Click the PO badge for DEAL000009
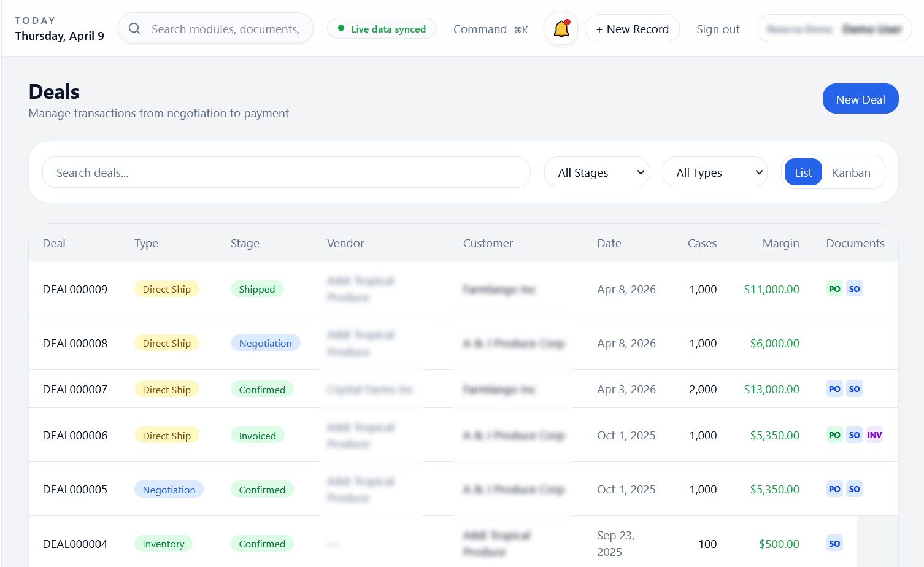The width and height of the screenshot is (924, 567). 834,289
